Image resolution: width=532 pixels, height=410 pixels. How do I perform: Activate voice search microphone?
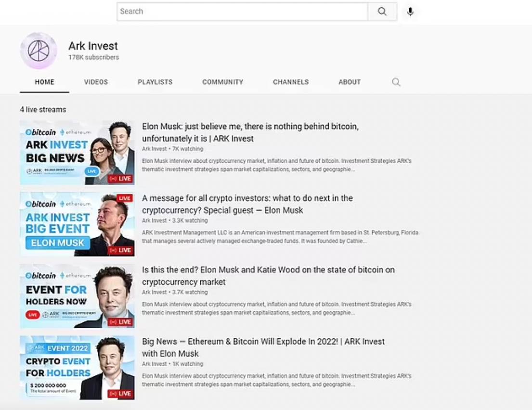click(x=410, y=11)
